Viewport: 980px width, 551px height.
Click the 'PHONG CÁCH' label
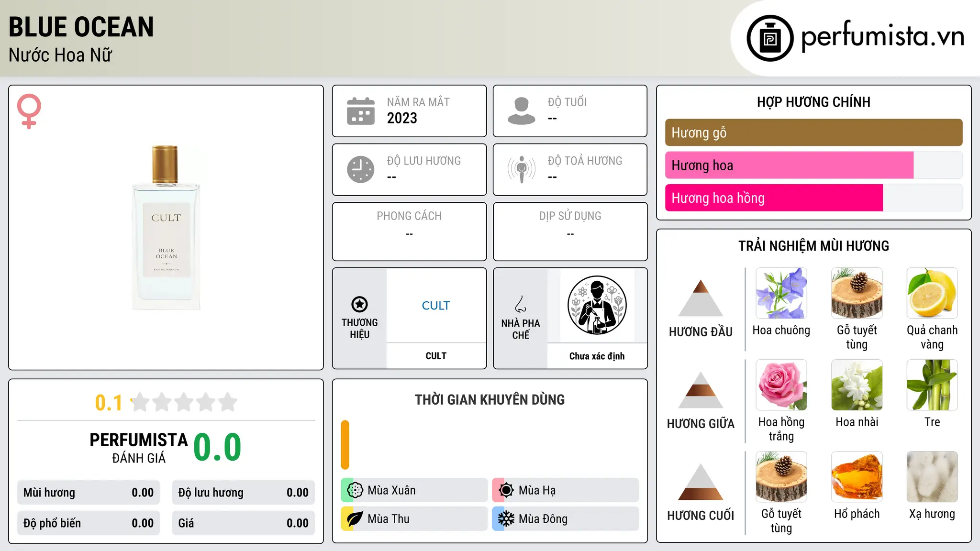(x=409, y=216)
